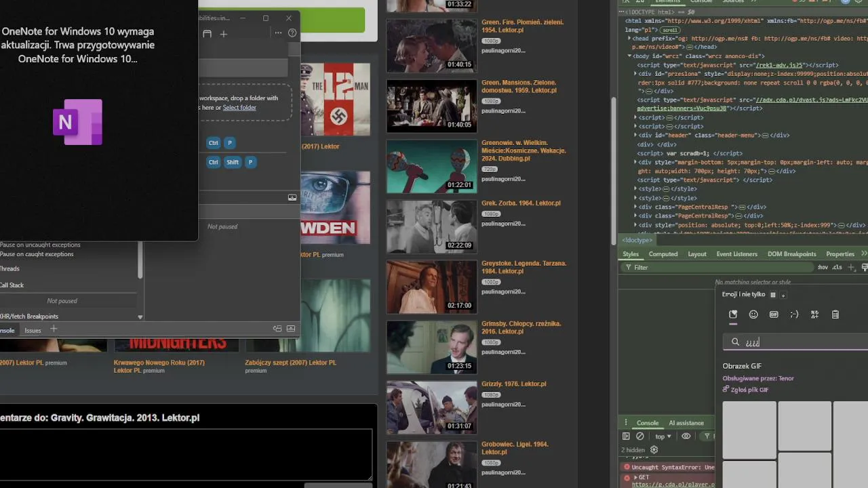Image resolution: width=868 pixels, height=488 pixels.
Task: Open the Event Listeners tab
Action: tap(737, 254)
